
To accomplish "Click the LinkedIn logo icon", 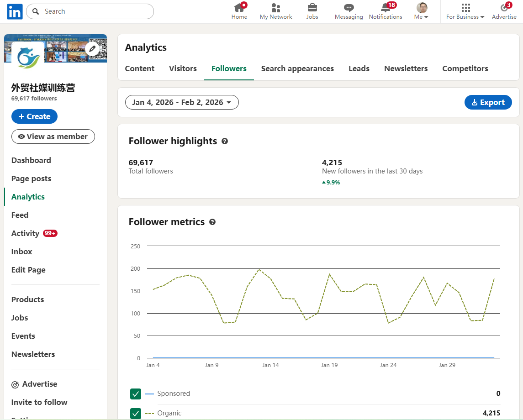I will 15,12.
